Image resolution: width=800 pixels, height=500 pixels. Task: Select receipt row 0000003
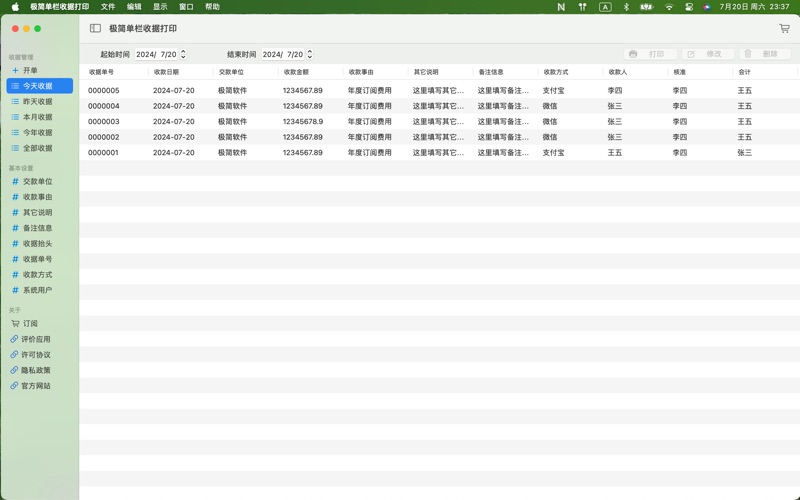pos(104,122)
